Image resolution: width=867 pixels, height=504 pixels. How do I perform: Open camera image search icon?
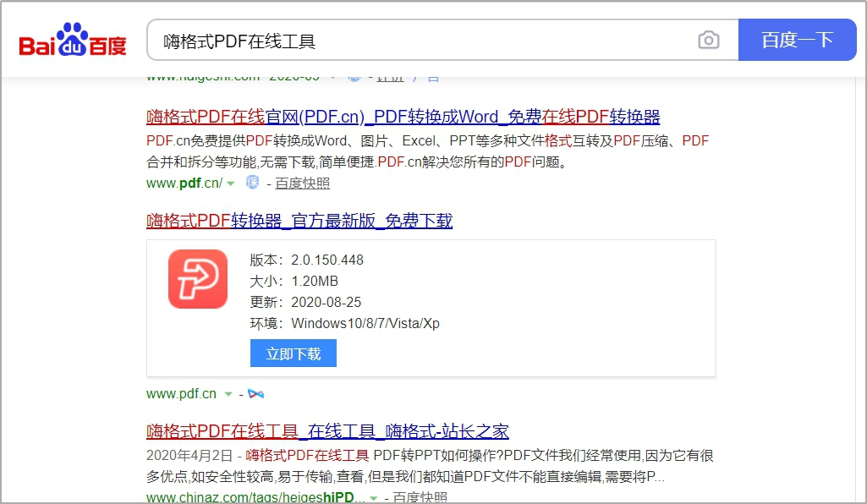pyautogui.click(x=708, y=40)
